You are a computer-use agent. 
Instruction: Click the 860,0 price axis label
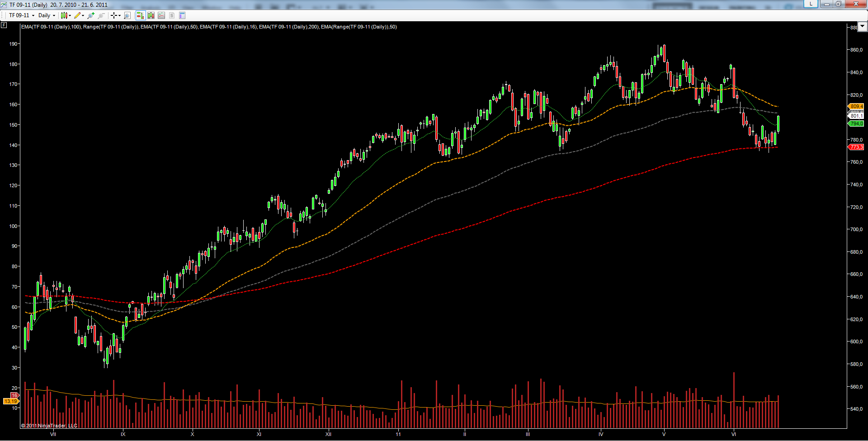click(x=856, y=50)
